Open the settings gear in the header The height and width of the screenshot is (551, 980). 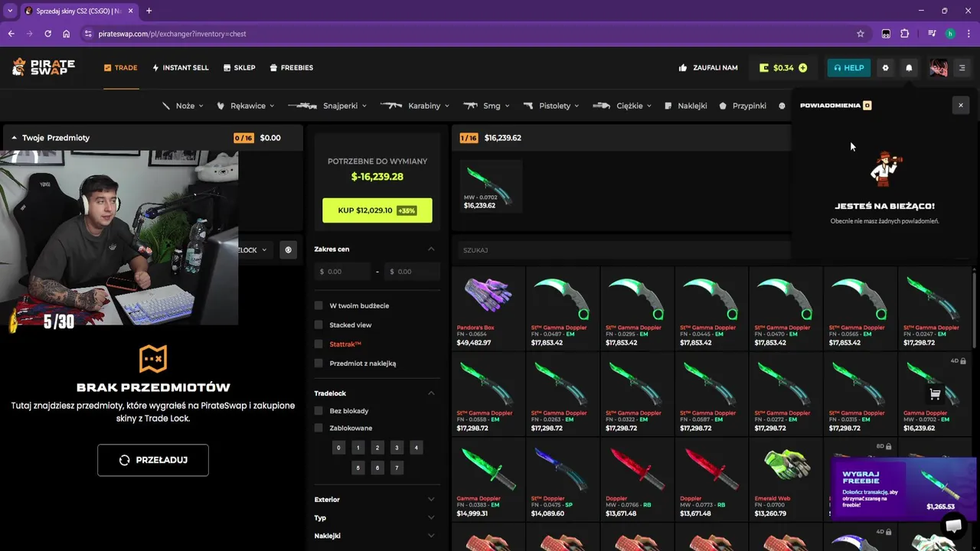click(886, 67)
